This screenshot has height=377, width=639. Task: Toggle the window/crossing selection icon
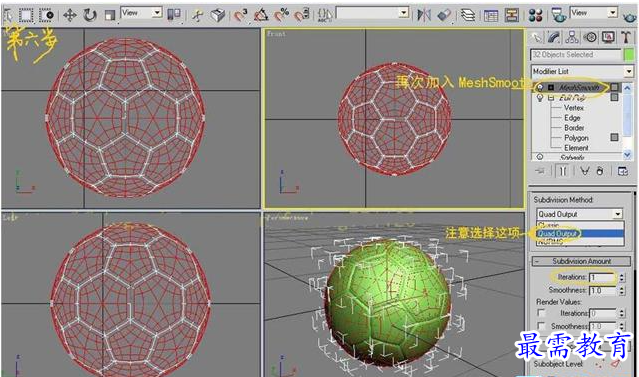click(x=47, y=15)
